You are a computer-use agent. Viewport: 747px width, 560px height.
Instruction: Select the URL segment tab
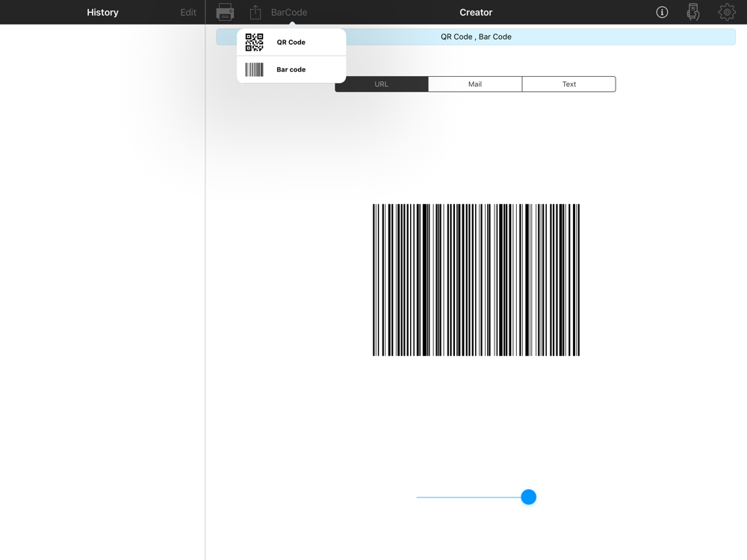[x=382, y=84]
